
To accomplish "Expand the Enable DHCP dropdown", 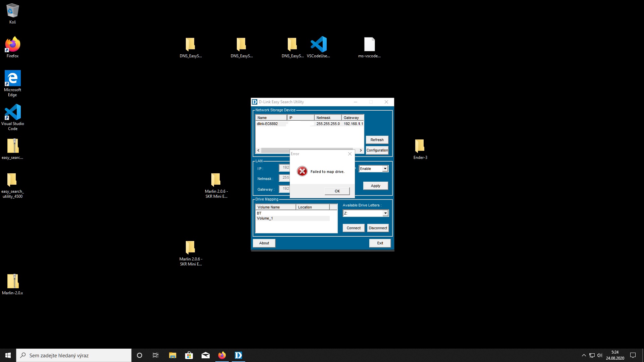I will click(385, 169).
